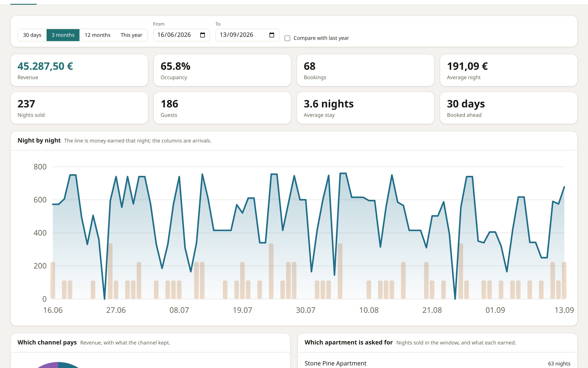
Task: Click the 400 y-axis label
Action: [40, 233]
